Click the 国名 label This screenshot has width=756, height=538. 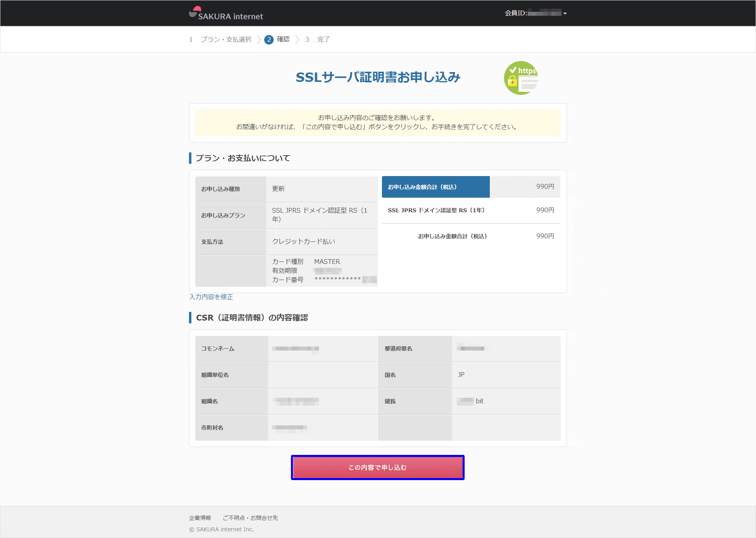tap(390, 375)
